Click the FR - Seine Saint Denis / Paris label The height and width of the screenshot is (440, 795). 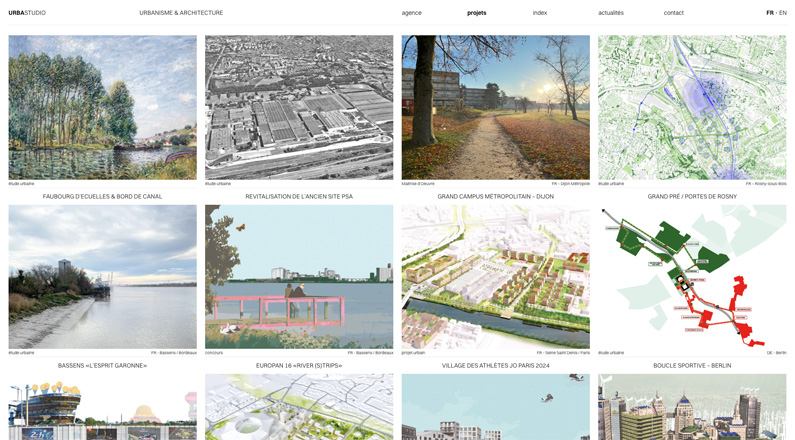pyautogui.click(x=563, y=353)
